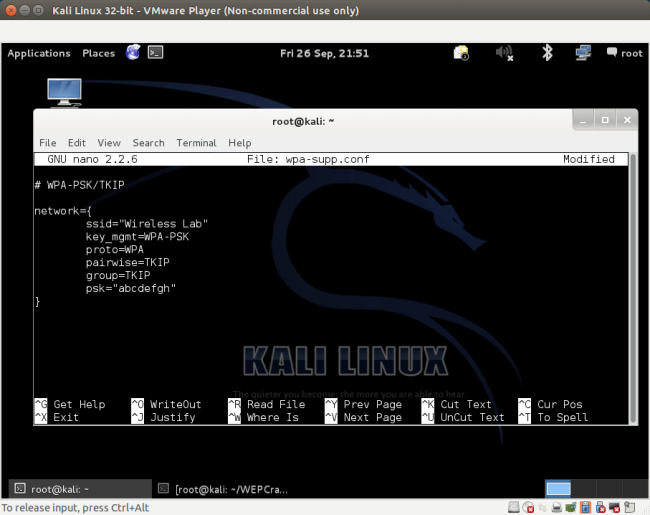Viewport: 650px width, 515px height.
Task: Open the Terminal menu in menu bar
Action: point(196,143)
